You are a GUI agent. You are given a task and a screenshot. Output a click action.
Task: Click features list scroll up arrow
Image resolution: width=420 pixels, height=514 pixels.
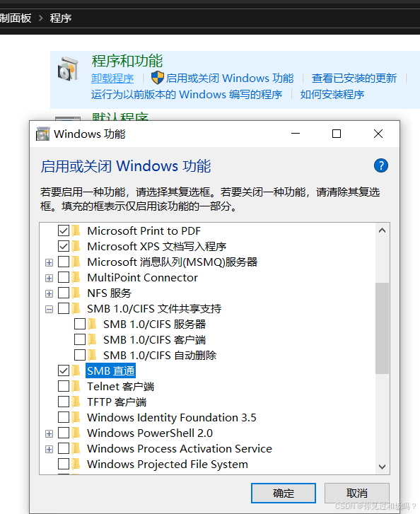[x=382, y=230]
